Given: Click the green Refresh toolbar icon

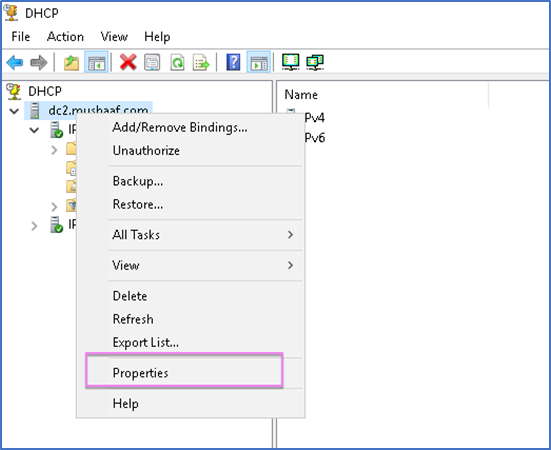Looking at the screenshot, I should point(177,63).
